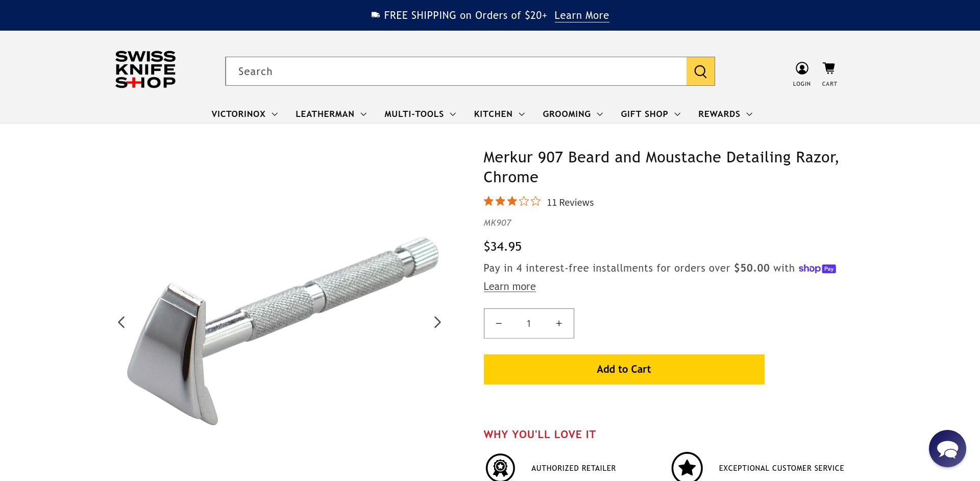Expand the Leatherman dropdown menu
Viewport: 980px width, 481px height.
pos(331,114)
